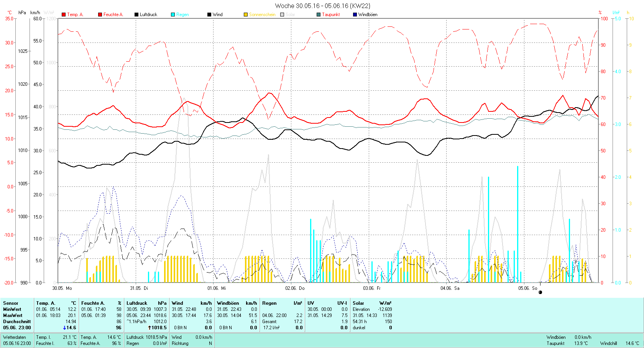Select the Solar legend label

tap(290, 15)
